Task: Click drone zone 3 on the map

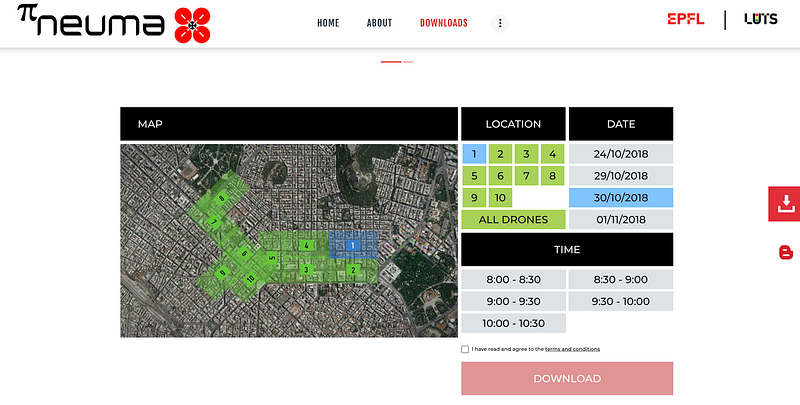Action: [306, 270]
